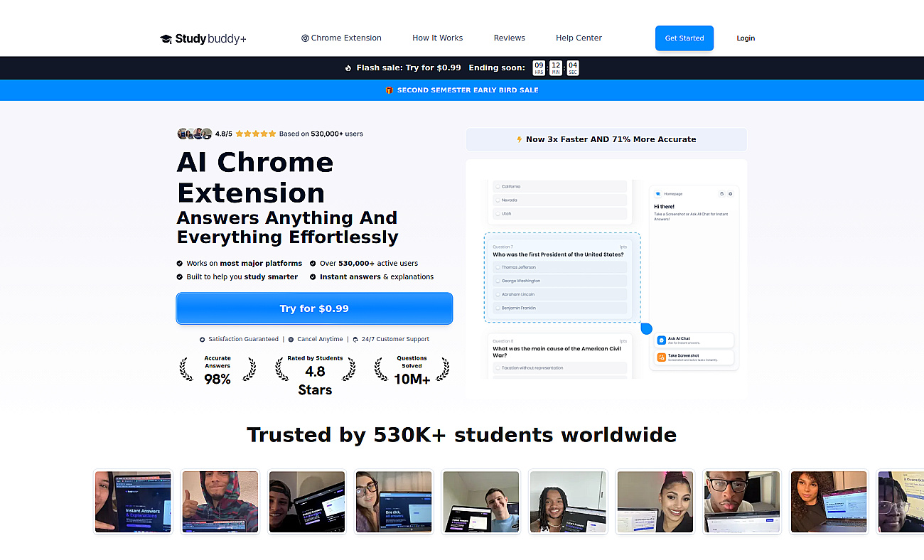Open the Reviews nav link
The image size is (924, 560).
[x=510, y=38]
